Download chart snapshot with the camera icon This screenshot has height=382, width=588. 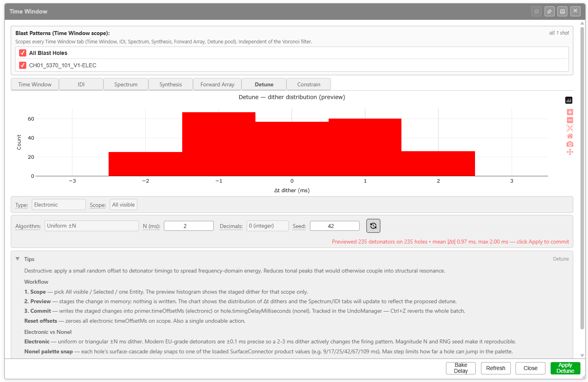(570, 144)
